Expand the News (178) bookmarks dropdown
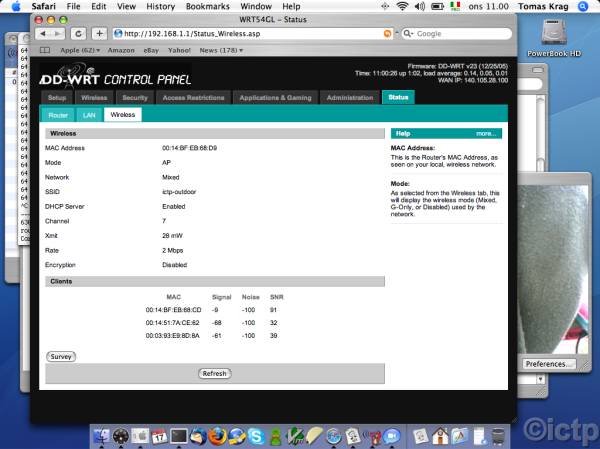 pos(221,50)
